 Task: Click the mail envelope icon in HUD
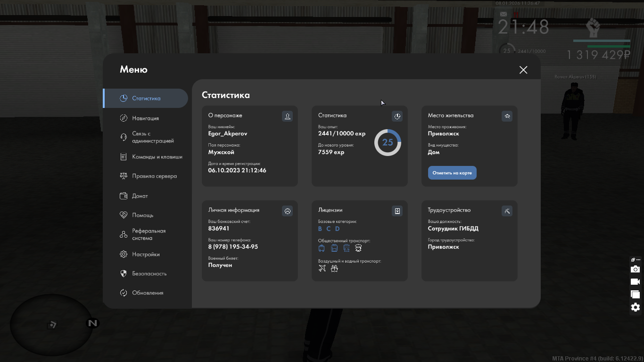504,15
